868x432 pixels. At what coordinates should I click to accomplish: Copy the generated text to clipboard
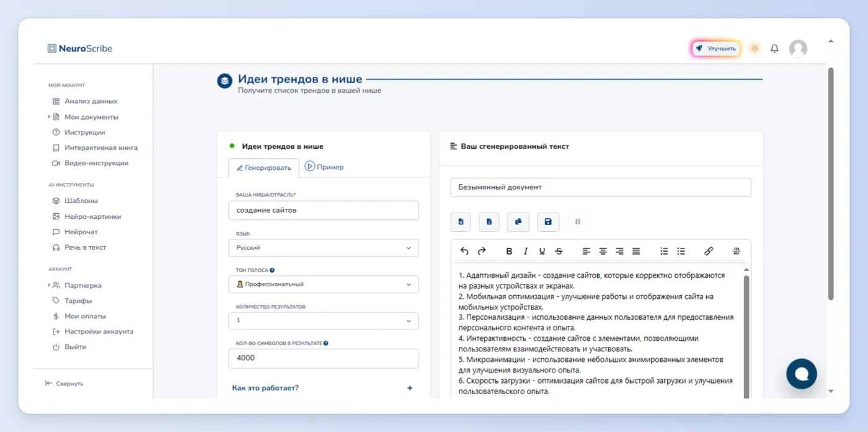pos(518,222)
